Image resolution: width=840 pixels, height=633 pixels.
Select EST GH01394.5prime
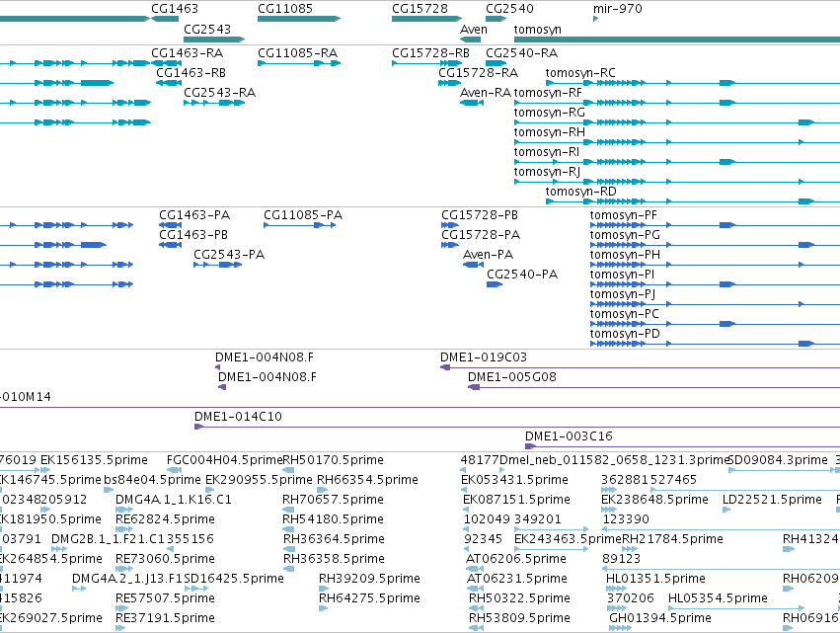coord(660,619)
